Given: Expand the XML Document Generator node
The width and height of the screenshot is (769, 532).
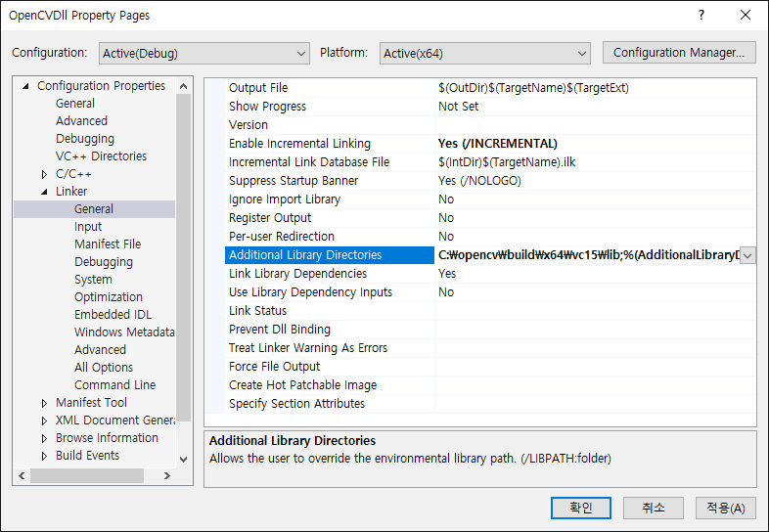Looking at the screenshot, I should coord(45,421).
